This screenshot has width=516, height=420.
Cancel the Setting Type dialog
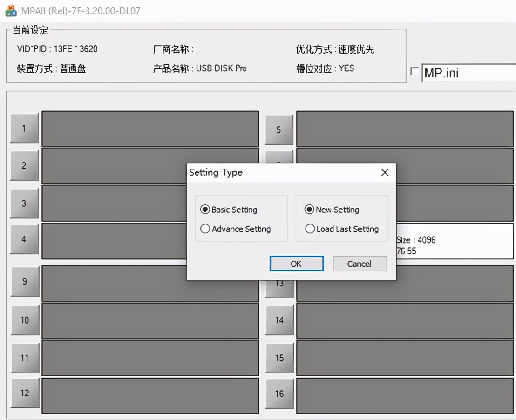359,263
